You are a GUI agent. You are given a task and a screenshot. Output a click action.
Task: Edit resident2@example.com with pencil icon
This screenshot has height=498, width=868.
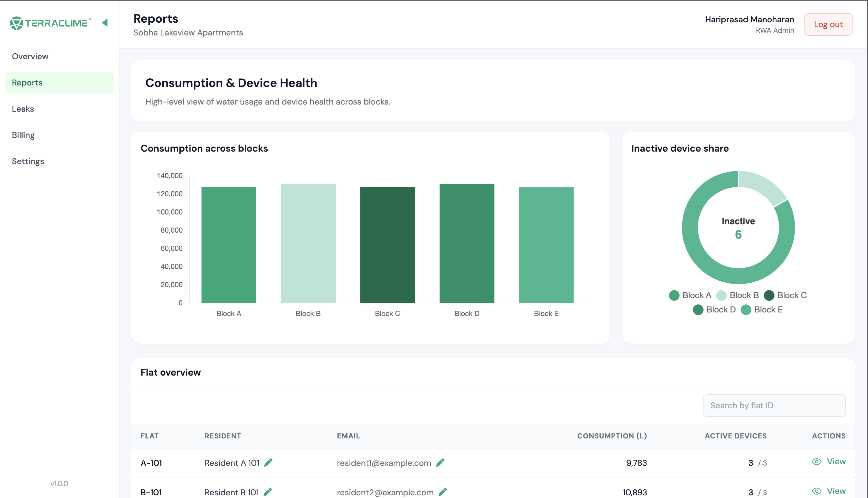443,492
